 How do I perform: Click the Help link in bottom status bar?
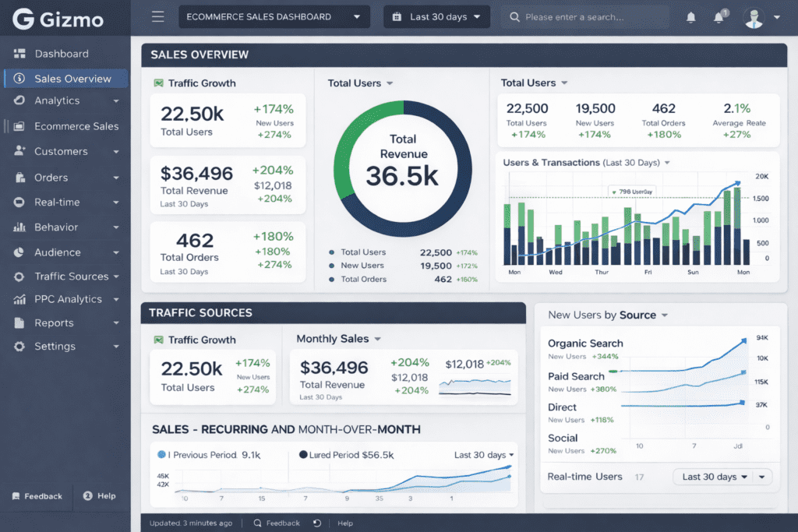pyautogui.click(x=345, y=523)
